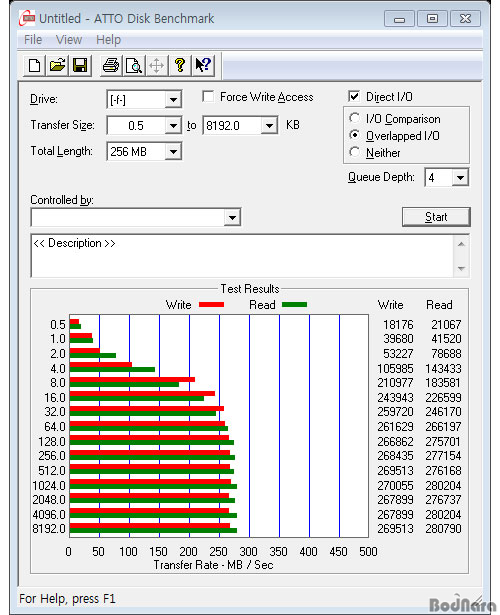Expand the Drive dropdown

(x=173, y=100)
